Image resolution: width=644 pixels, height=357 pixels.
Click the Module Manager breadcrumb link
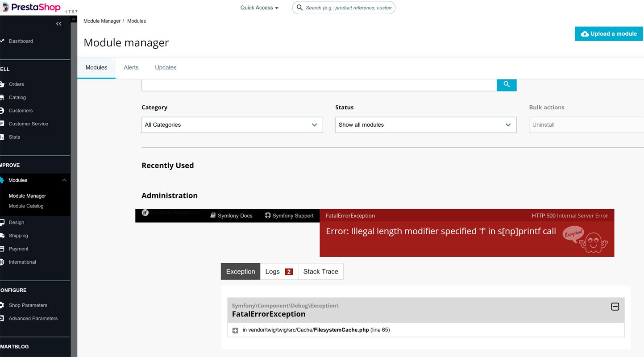coord(102,21)
